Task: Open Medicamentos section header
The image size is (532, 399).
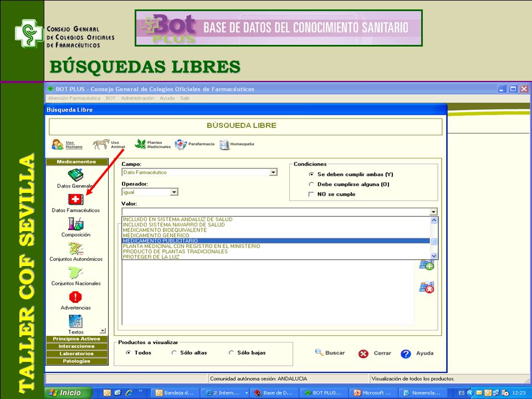Action: coord(76,162)
